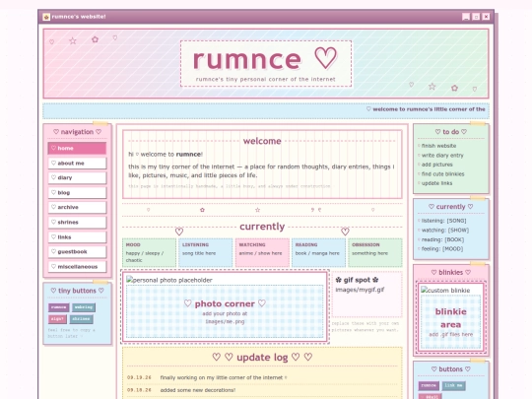This screenshot has width=532, height=399.
Task: Click the welcome heading
Action: coord(262,141)
